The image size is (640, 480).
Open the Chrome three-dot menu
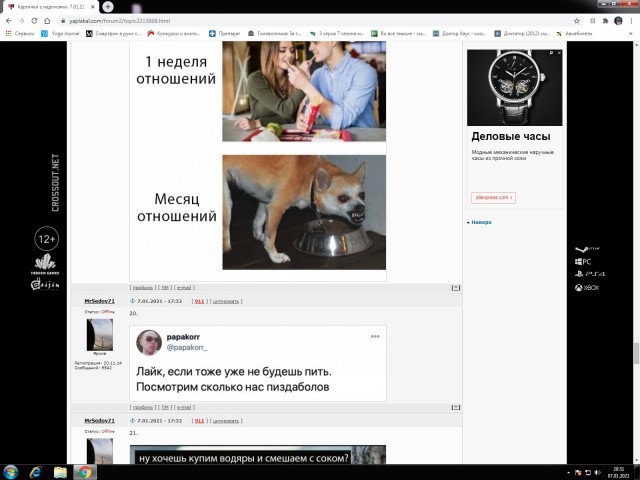[x=631, y=21]
